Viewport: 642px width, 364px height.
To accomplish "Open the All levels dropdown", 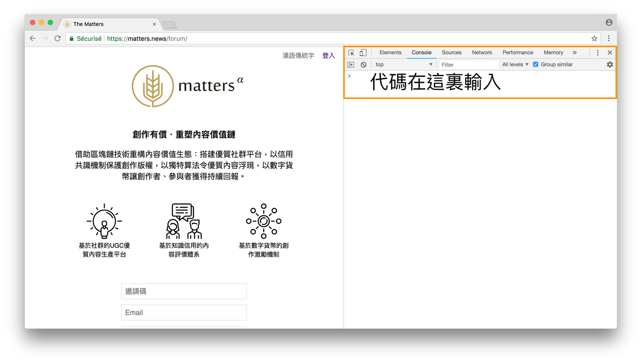I will 515,65.
